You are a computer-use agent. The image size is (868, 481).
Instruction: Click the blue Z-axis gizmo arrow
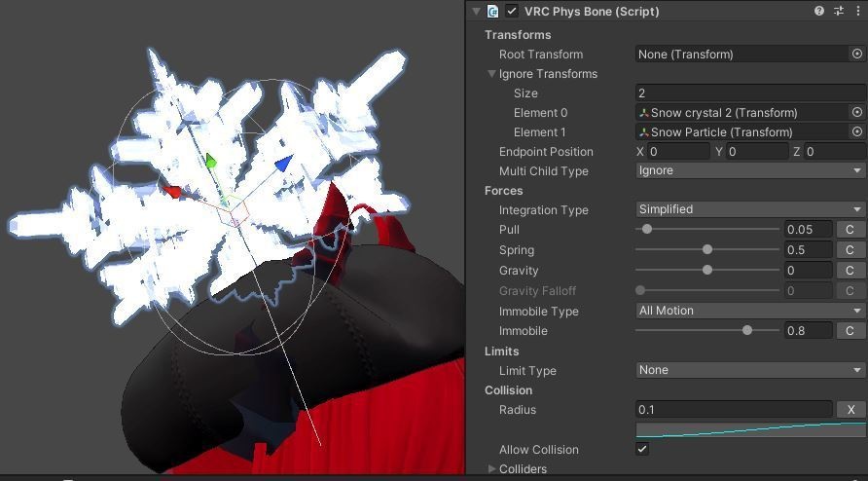point(283,163)
